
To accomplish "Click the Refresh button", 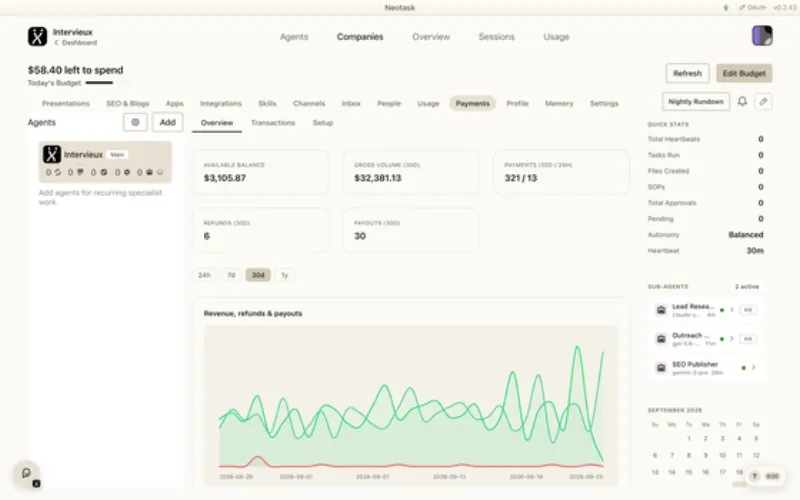I will click(687, 73).
